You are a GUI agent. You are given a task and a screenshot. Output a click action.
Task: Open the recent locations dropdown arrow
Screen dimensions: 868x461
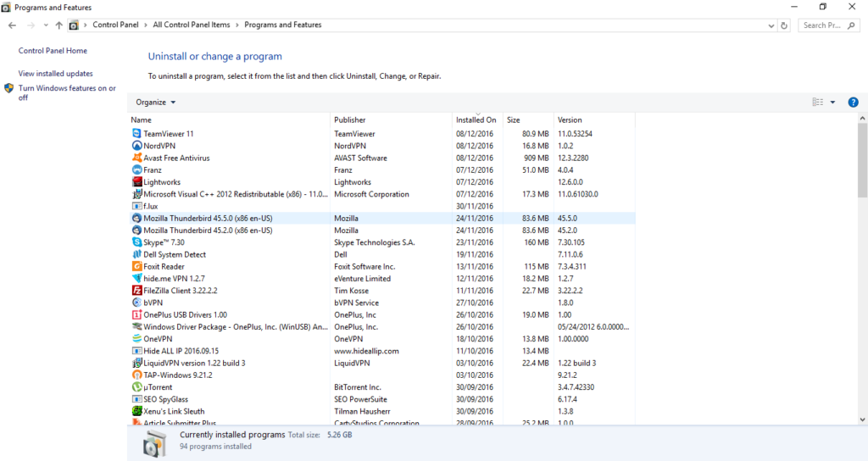pyautogui.click(x=46, y=25)
